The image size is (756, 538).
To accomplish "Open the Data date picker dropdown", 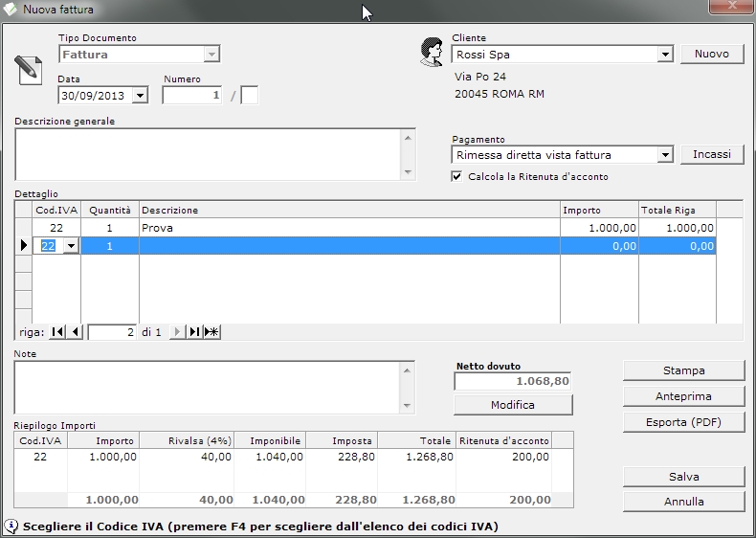I will (x=140, y=96).
